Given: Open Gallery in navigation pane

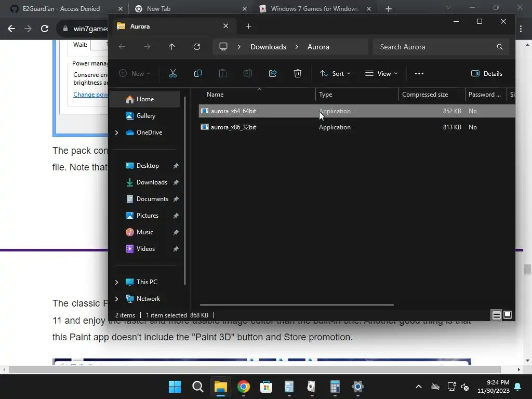Looking at the screenshot, I should (x=146, y=116).
